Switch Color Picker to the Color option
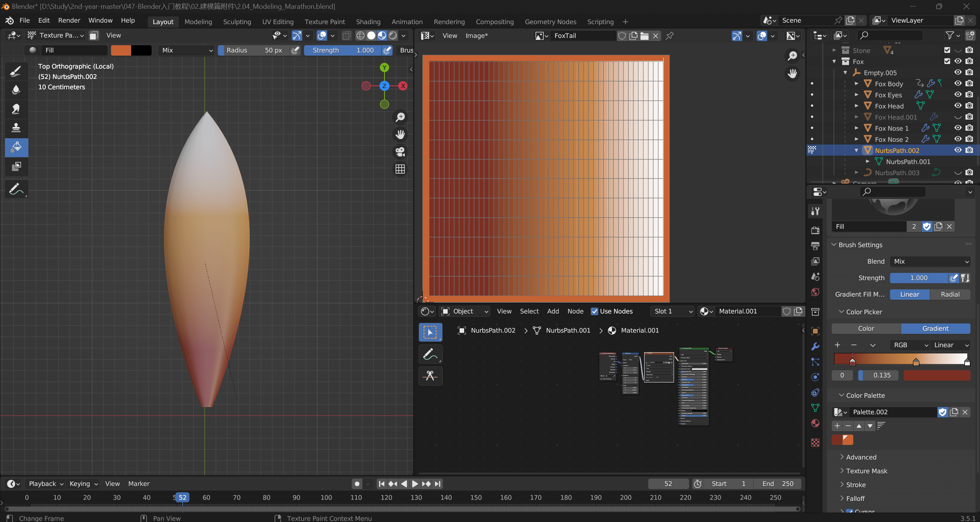The image size is (980, 522). [x=866, y=328]
